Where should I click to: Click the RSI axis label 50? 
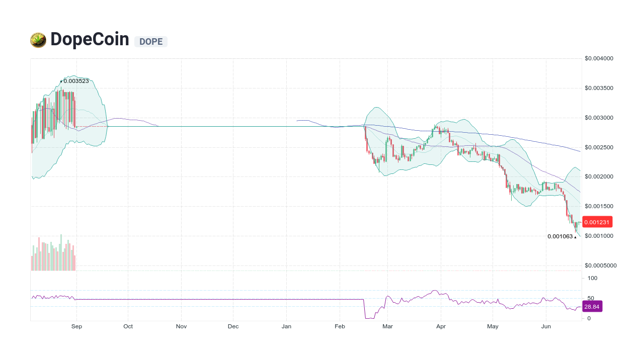tap(591, 298)
